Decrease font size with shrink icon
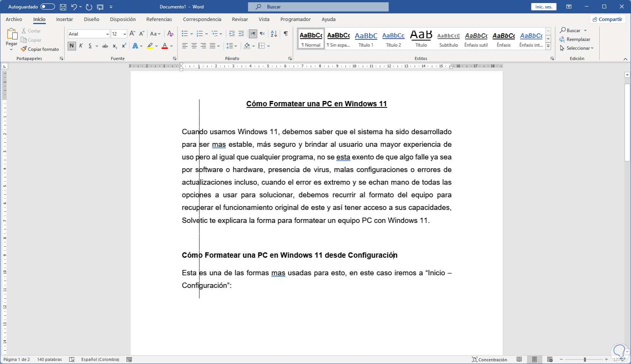Viewport: 631px width, 364px height. (x=141, y=34)
